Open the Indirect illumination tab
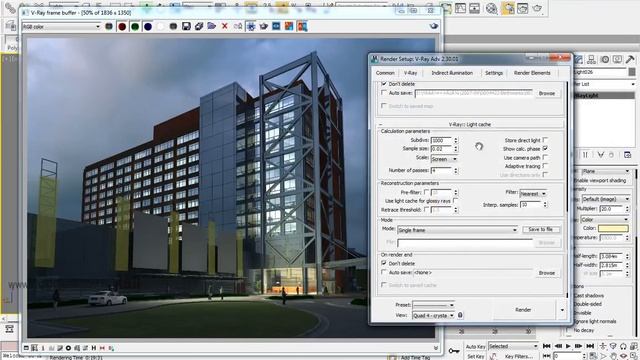The width and height of the screenshot is (640, 360). 452,73
